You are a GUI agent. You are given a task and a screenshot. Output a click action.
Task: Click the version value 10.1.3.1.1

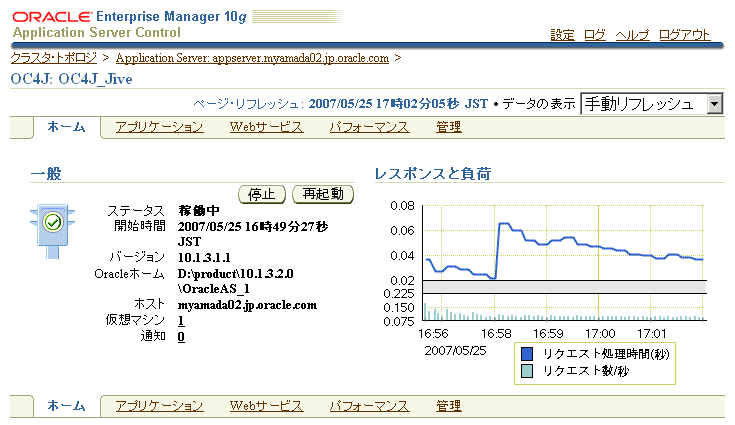click(x=204, y=258)
